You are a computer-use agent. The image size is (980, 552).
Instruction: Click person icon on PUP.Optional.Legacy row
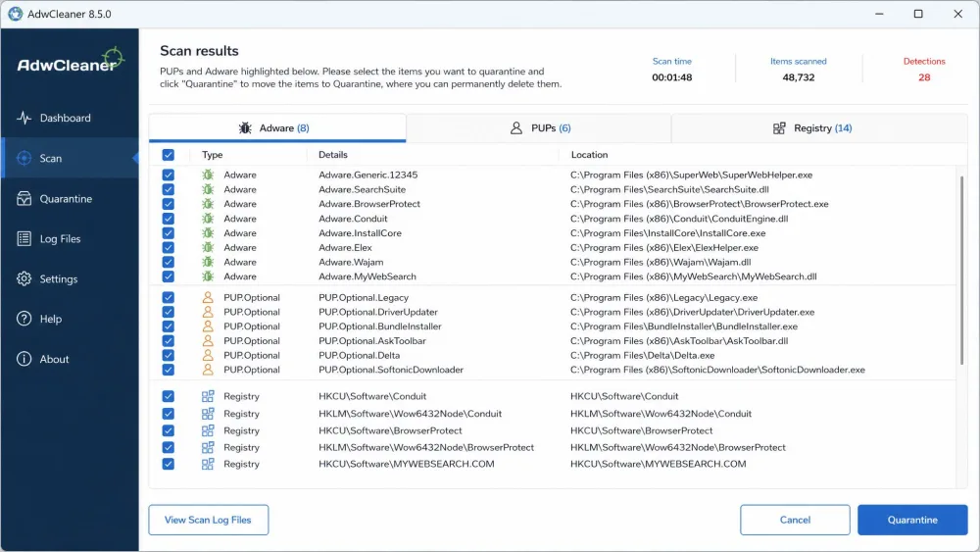(208, 297)
